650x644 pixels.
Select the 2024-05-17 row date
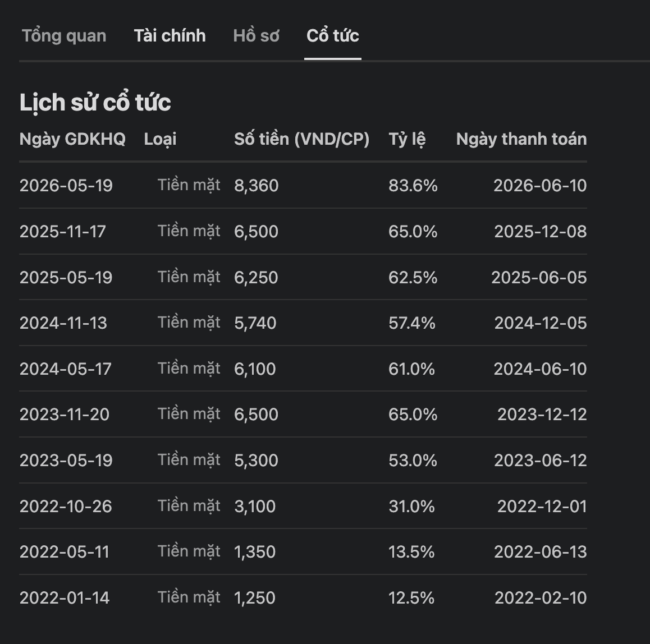[x=66, y=369]
